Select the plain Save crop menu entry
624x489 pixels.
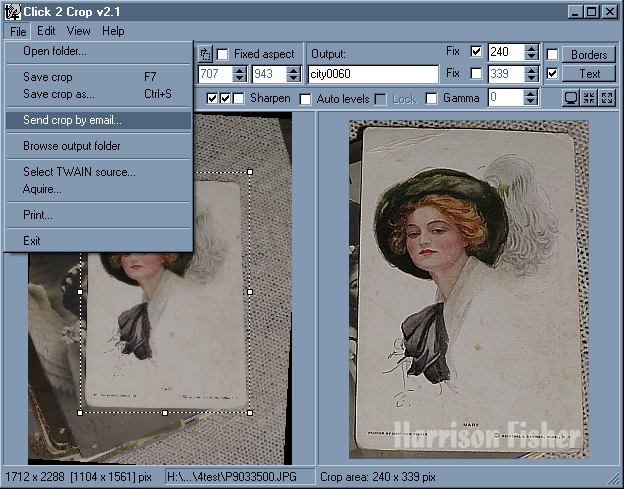(98, 77)
